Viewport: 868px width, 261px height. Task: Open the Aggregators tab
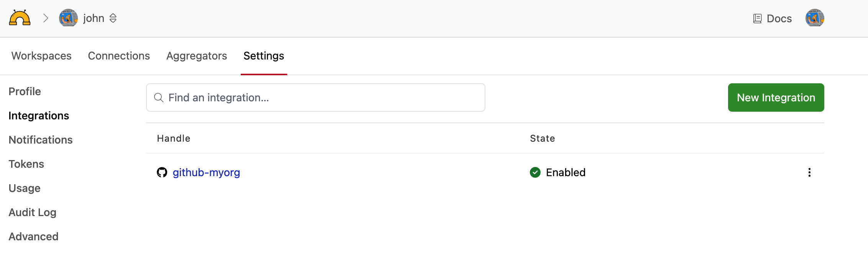pos(197,56)
